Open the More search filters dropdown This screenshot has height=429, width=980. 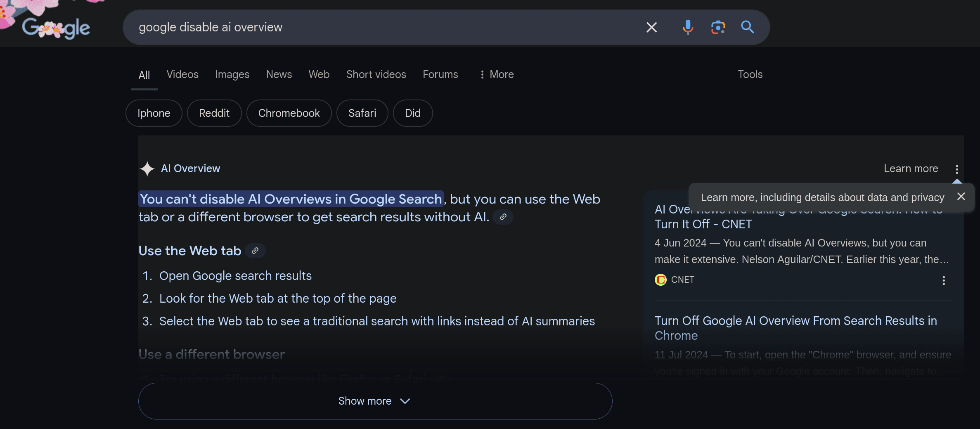[x=497, y=74]
